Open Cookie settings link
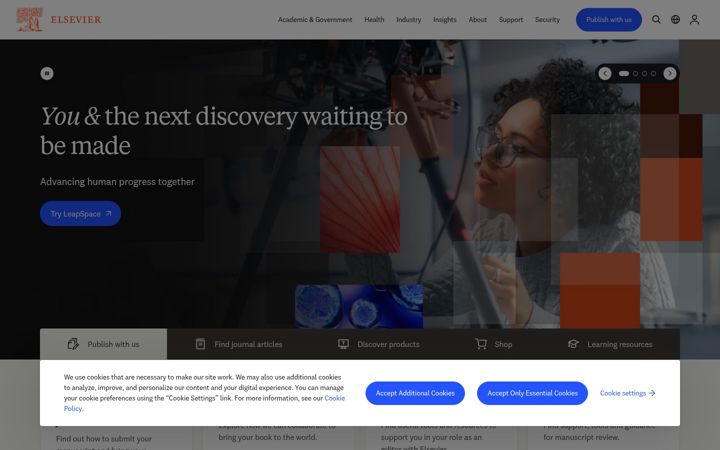Screen dimensions: 720x450 click(627, 393)
